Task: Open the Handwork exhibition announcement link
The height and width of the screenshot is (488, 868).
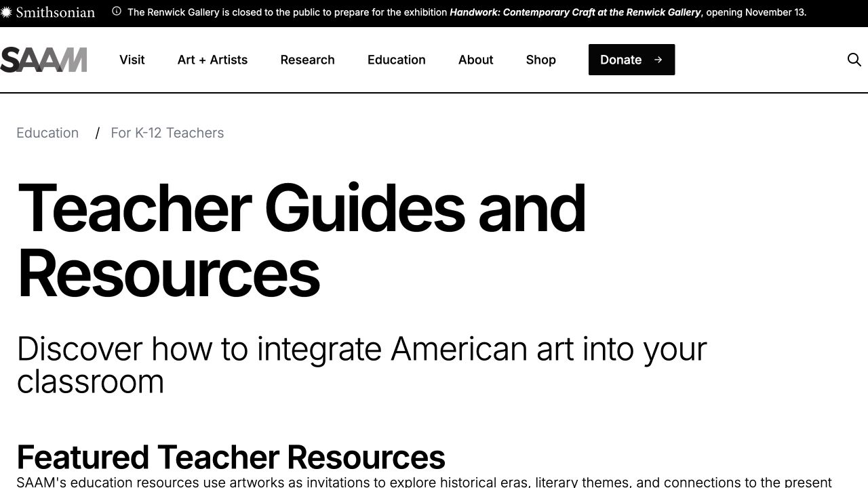Action: click(575, 12)
